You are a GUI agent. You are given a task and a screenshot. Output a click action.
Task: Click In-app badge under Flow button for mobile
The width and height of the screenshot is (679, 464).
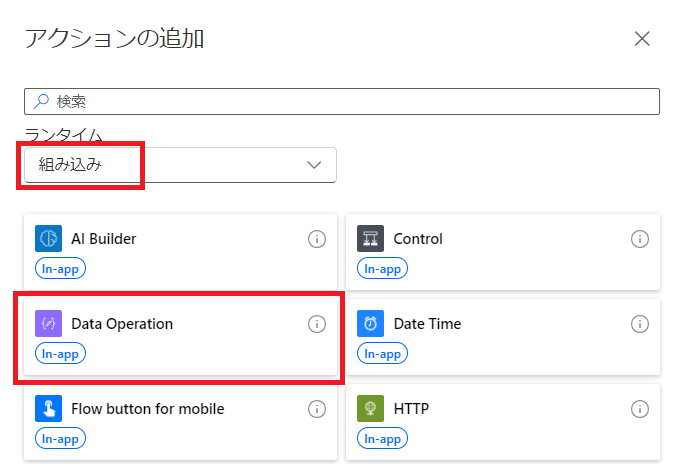pyautogui.click(x=60, y=438)
